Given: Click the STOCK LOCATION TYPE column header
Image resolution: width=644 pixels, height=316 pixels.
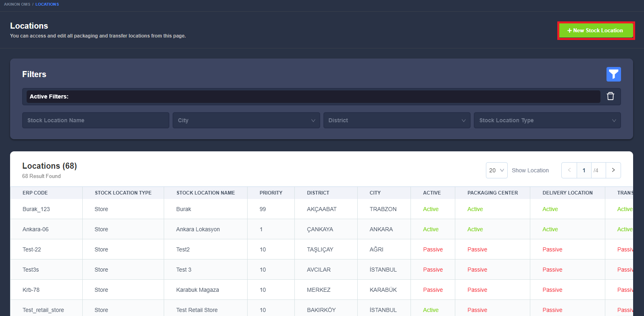Looking at the screenshot, I should point(123,193).
